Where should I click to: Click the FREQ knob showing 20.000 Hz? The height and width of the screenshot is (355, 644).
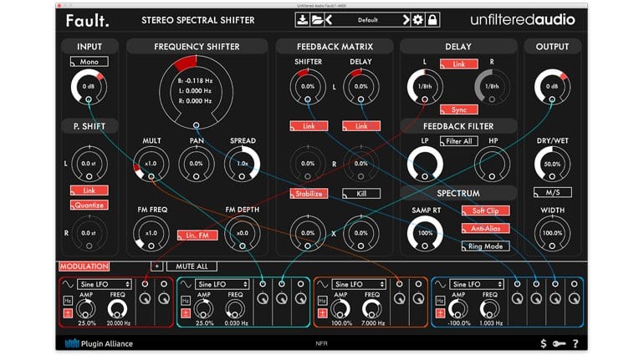[x=117, y=308]
